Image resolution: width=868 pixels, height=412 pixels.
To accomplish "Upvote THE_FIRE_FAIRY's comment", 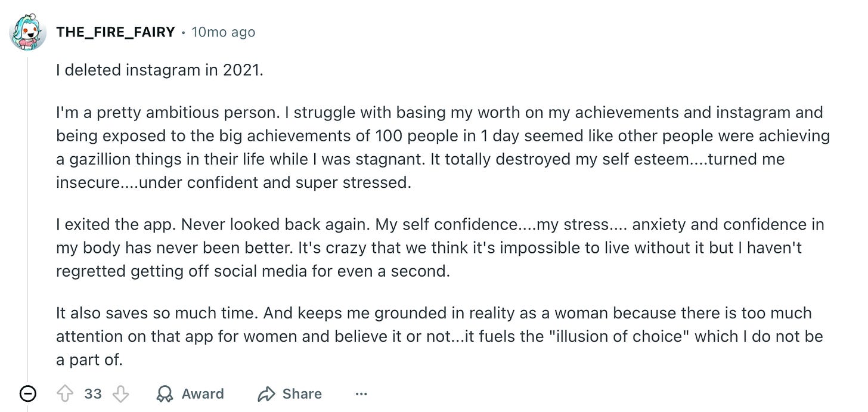I will click(x=64, y=394).
